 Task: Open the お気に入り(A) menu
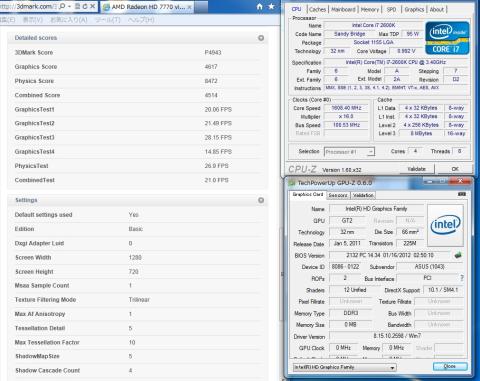point(69,20)
